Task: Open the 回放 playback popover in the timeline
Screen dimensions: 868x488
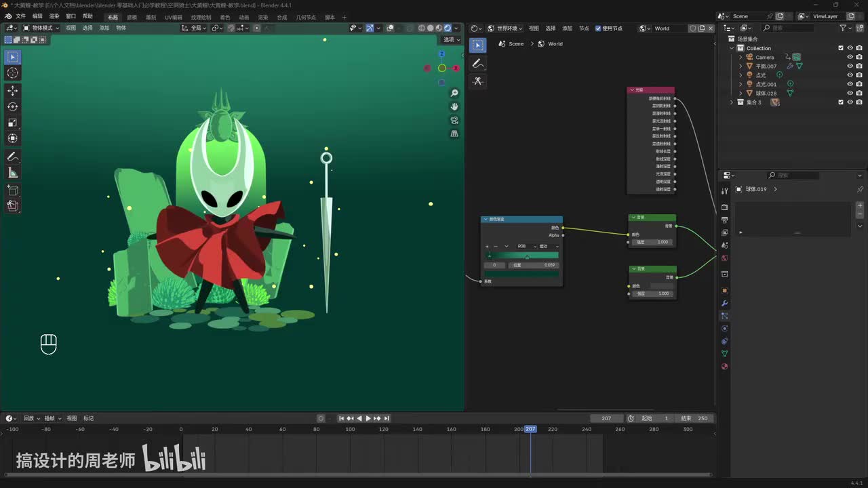Action: click(31, 418)
